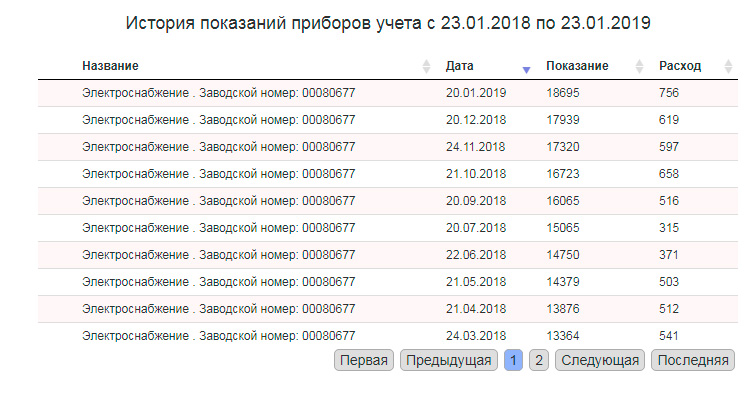The width and height of the screenshot is (753, 405).
Task: Click the Название column header
Action: click(110, 66)
